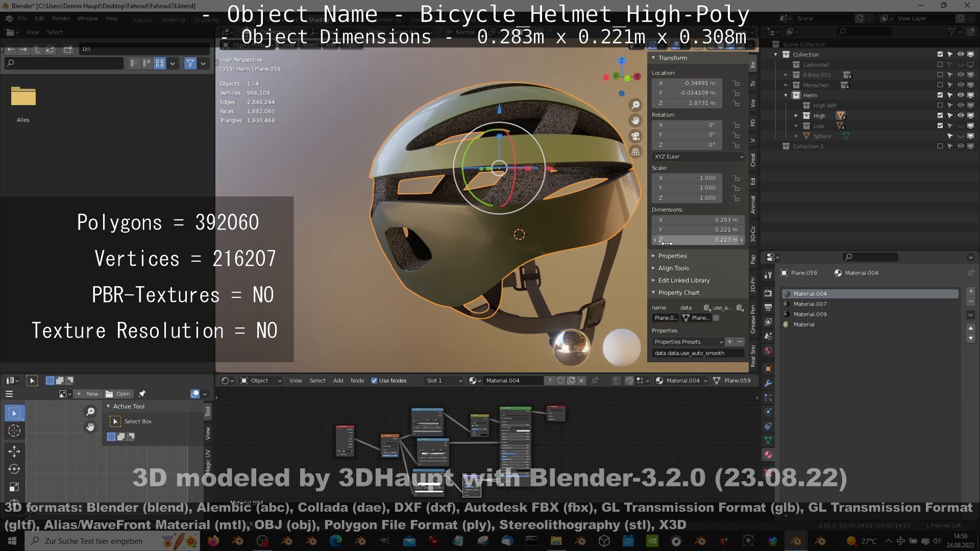
Task: Move material slot down arrow
Action: click(x=971, y=338)
